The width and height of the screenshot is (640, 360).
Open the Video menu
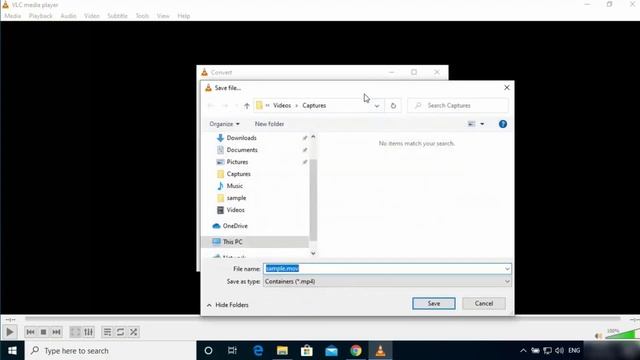coord(91,16)
